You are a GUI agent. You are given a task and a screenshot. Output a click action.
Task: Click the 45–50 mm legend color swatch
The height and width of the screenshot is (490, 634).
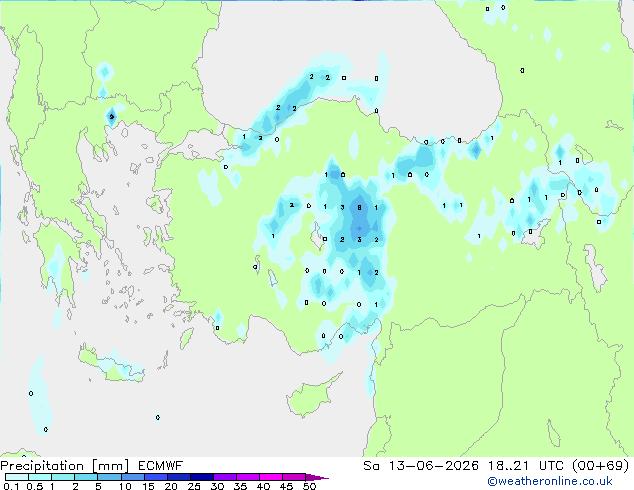pyautogui.click(x=294, y=477)
